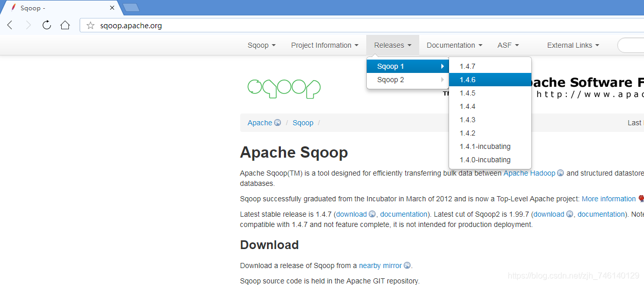Bookmark page with the star icon
The height and width of the screenshot is (285, 644).
click(x=91, y=25)
